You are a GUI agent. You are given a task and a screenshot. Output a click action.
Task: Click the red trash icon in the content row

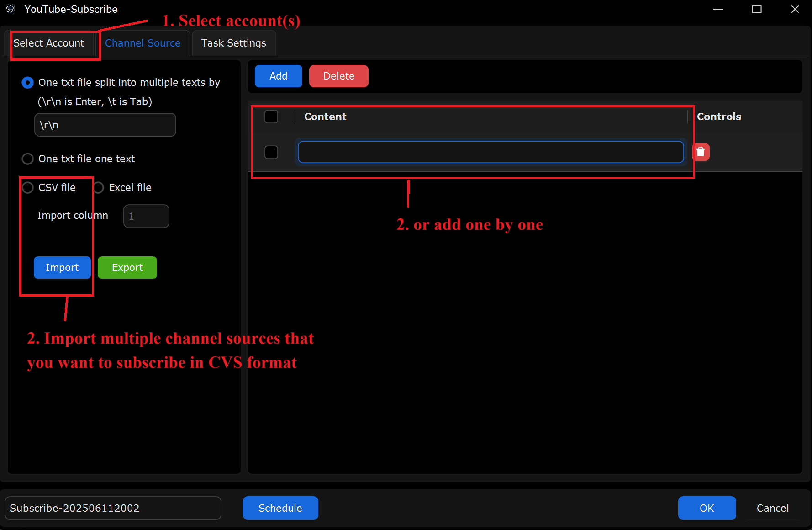click(x=701, y=152)
